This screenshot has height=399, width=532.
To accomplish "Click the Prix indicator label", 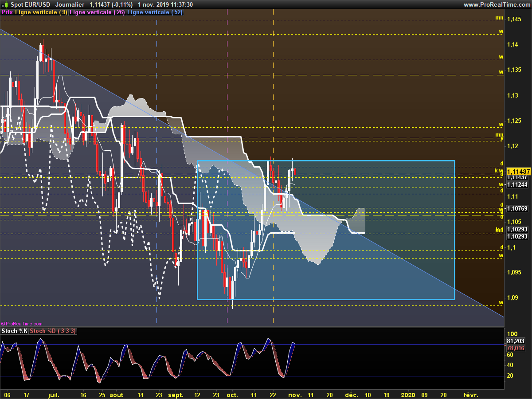I will [7, 12].
